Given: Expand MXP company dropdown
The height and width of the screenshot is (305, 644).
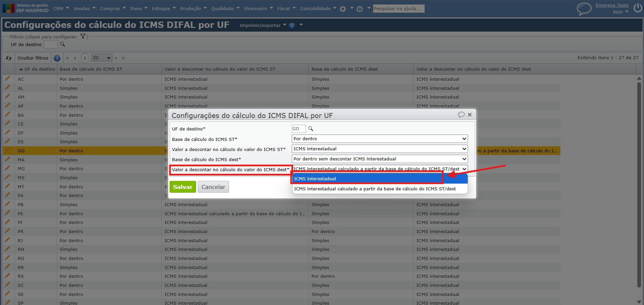Looking at the screenshot, I should [620, 12].
